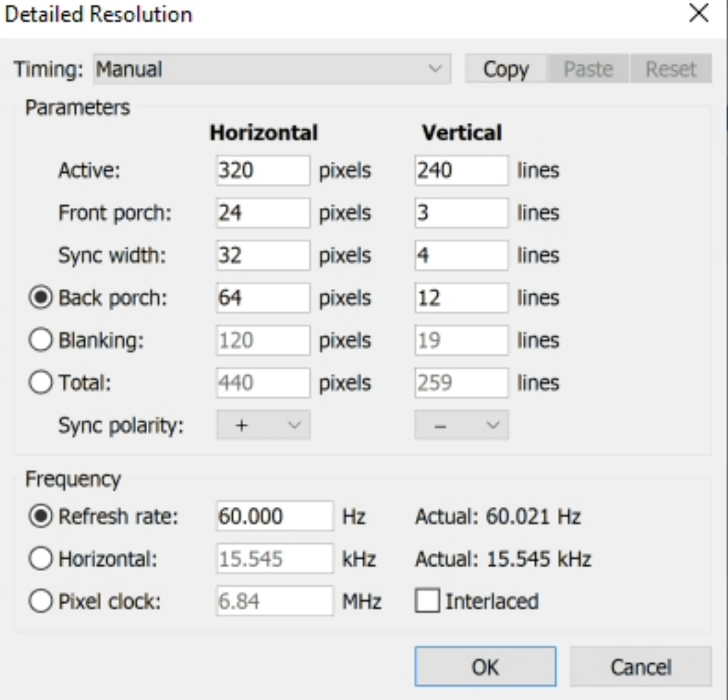
Task: Click the horizontal Active pixels field
Action: [263, 171]
